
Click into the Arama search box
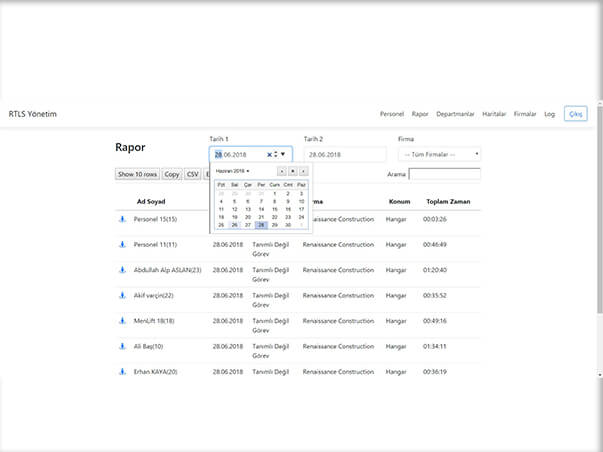point(445,174)
